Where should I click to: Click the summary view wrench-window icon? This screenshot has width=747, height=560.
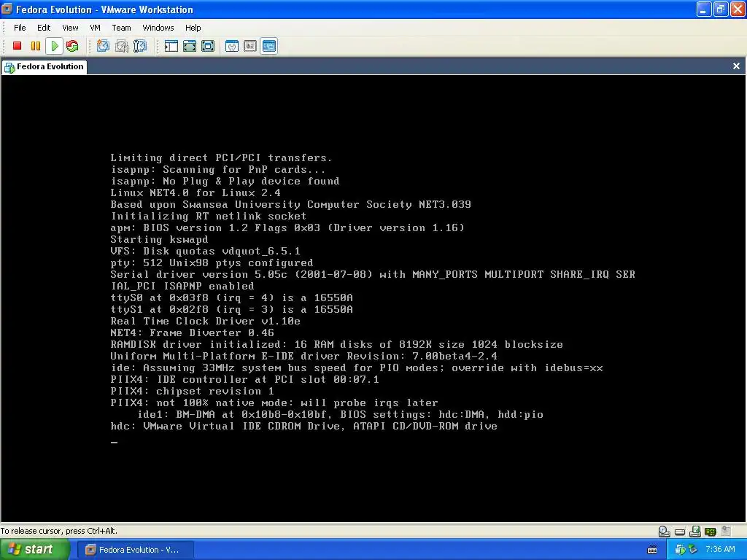point(232,46)
